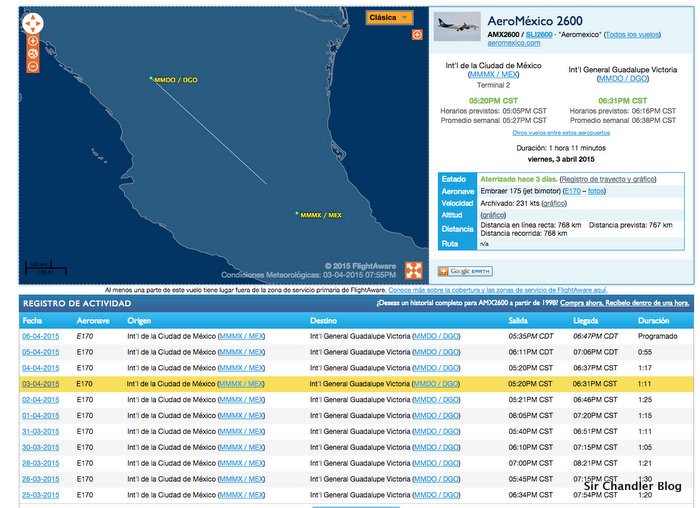Click the orange plus icon under Clásica

click(417, 35)
